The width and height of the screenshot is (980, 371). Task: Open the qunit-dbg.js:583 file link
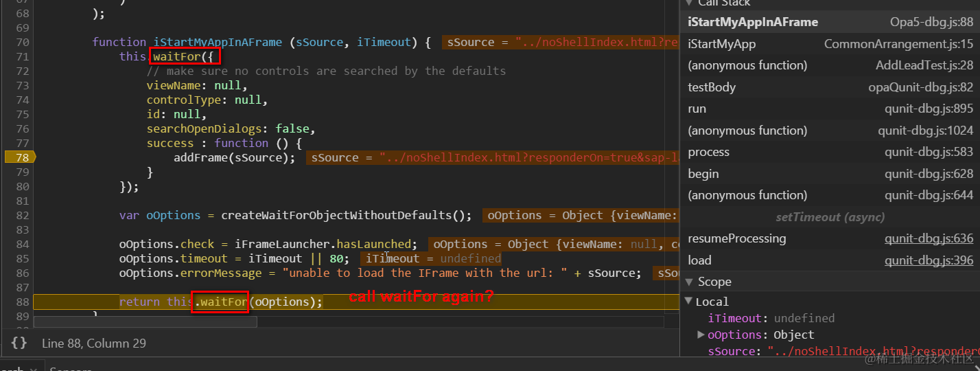[x=929, y=152]
